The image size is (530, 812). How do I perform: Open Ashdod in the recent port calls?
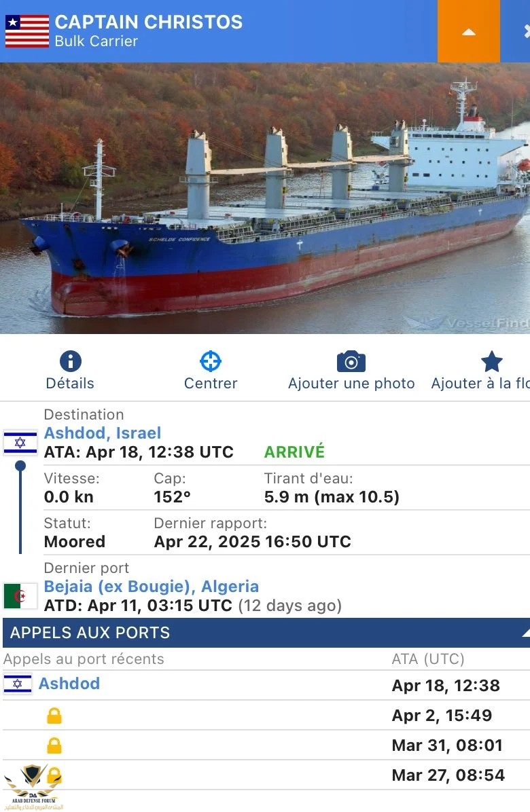click(x=69, y=684)
